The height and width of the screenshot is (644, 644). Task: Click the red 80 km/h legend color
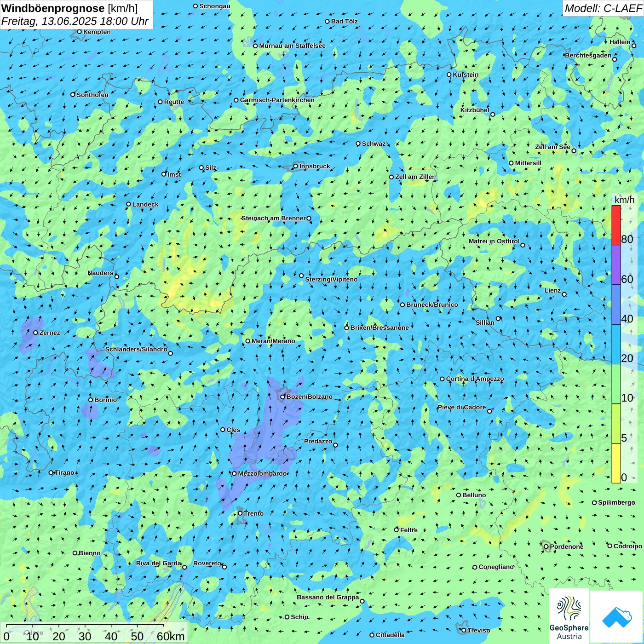click(616, 225)
